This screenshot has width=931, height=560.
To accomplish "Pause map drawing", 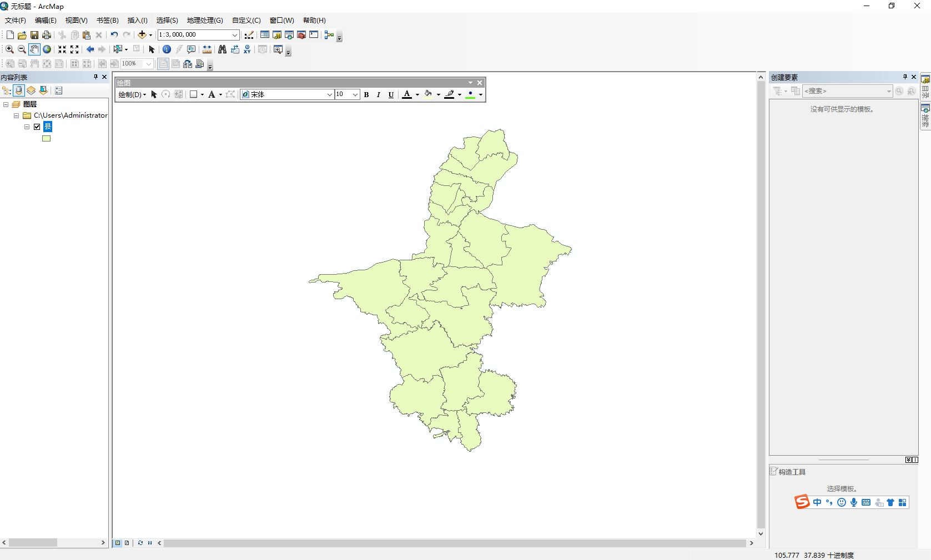I will click(150, 543).
